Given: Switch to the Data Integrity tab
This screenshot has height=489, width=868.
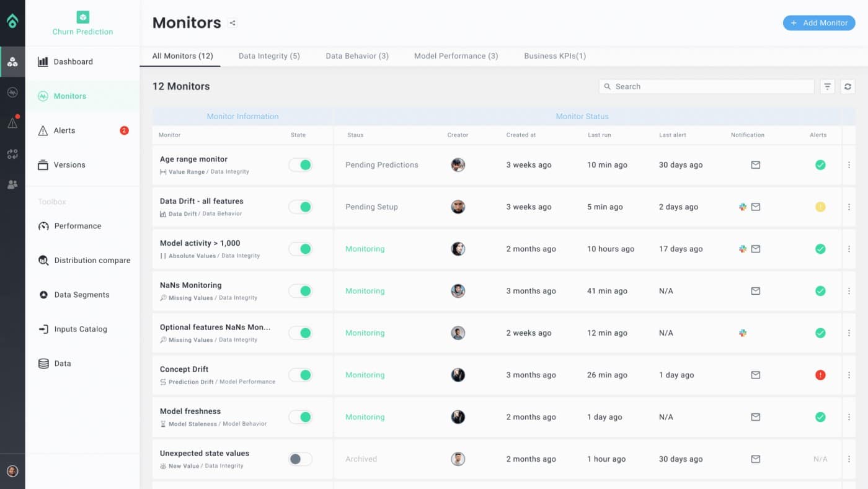Looking at the screenshot, I should click(269, 56).
